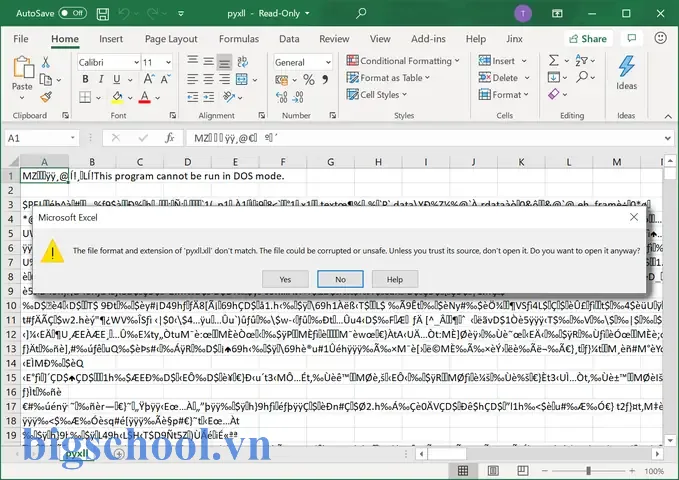Image resolution: width=679 pixels, height=480 pixels.
Task: Increase indent icon
Action: tap(209, 97)
